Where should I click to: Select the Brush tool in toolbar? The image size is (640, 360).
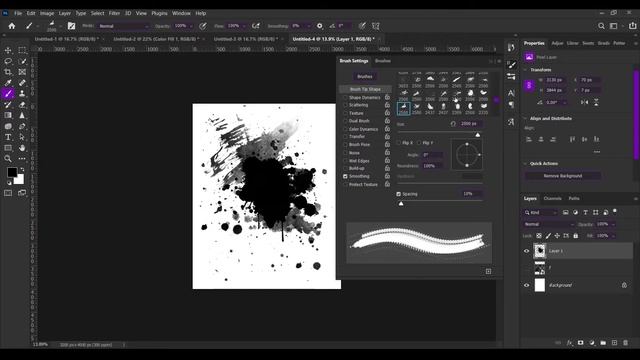pyautogui.click(x=8, y=94)
